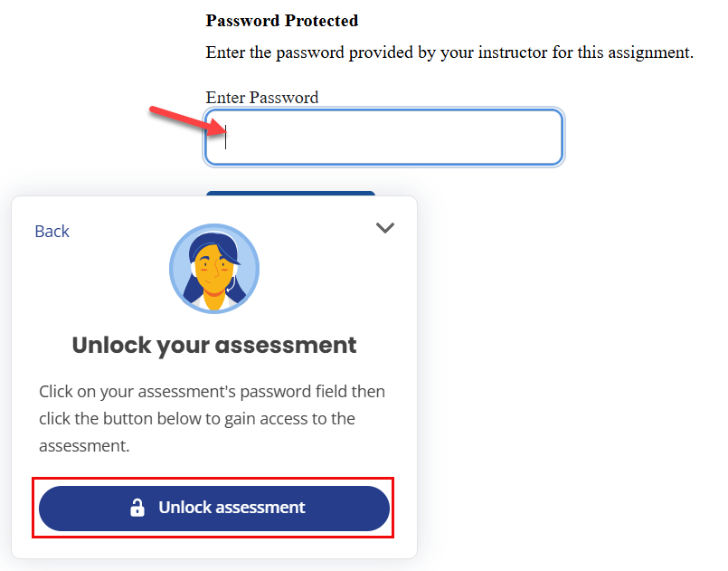Click the instruction text inside the popup
The image size is (728, 571).
click(x=213, y=418)
